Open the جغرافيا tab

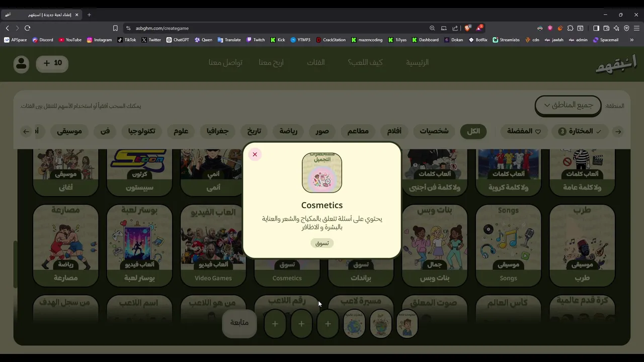coord(217,131)
